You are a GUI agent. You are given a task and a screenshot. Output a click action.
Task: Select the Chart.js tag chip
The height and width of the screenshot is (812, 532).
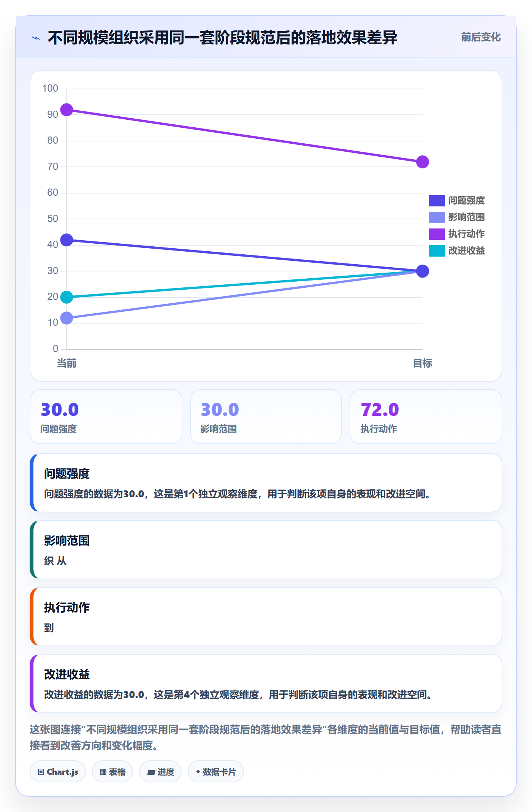click(58, 772)
